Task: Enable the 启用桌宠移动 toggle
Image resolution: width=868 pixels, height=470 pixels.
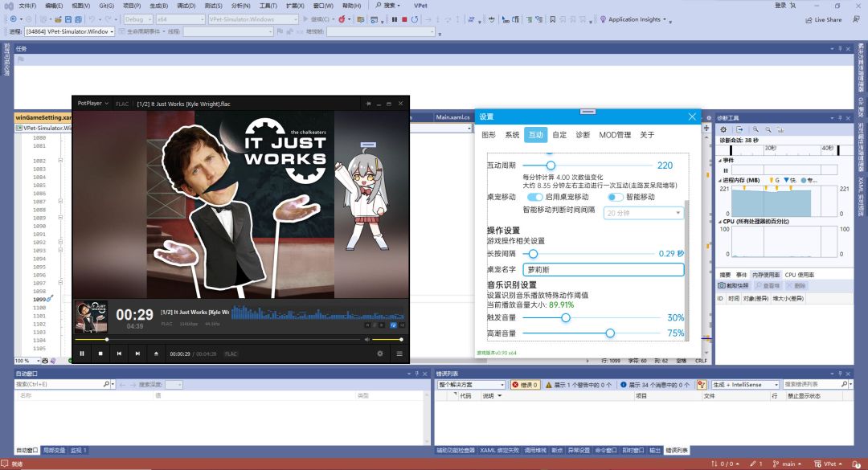Action: [x=534, y=197]
